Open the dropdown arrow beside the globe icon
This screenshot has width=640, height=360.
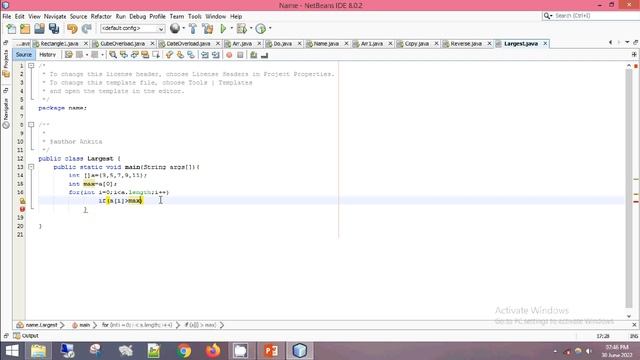[183, 28]
